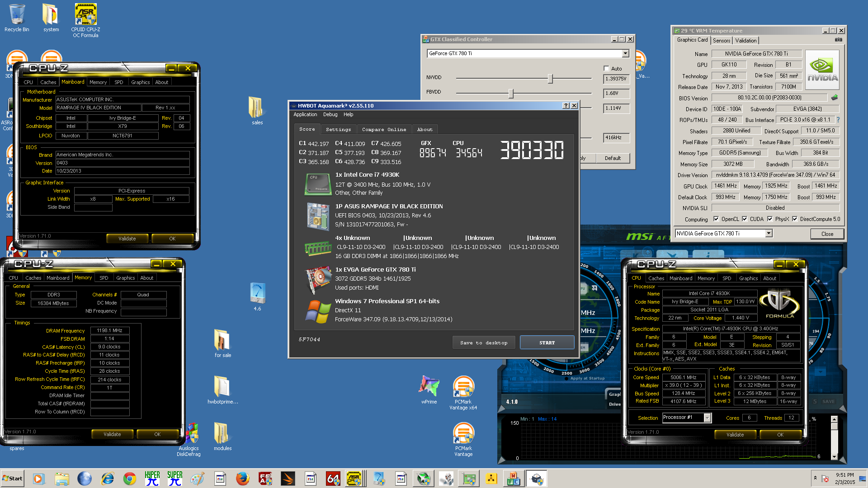This screenshot has width=868, height=488.
Task: Open the 'system' folder on desktop
Action: (x=51, y=18)
